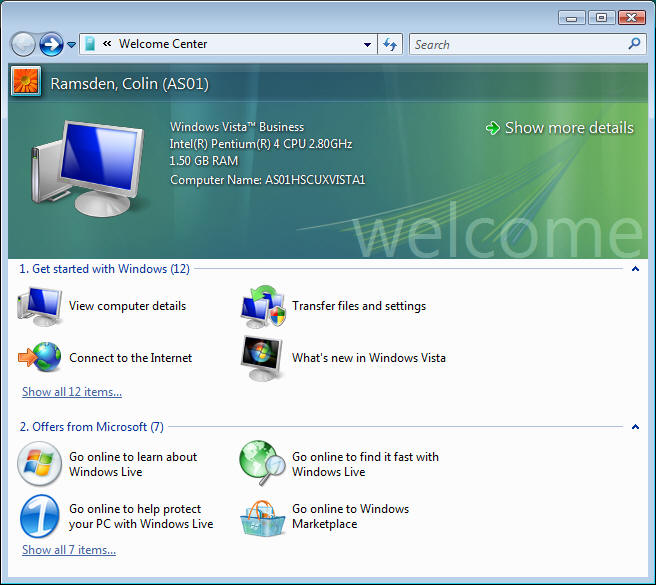Click the Get started with Windows heading

tap(104, 269)
